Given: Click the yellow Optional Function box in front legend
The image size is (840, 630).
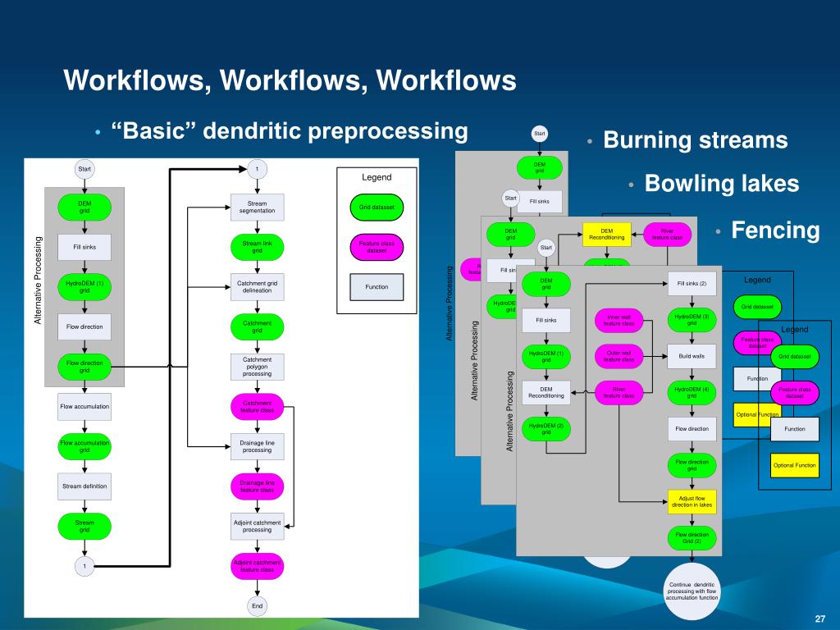Looking at the screenshot, I should [794, 465].
